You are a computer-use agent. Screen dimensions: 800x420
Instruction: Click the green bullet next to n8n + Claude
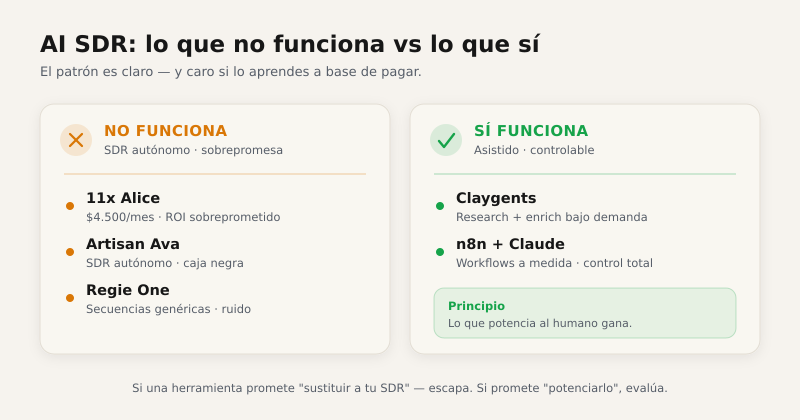(440, 252)
